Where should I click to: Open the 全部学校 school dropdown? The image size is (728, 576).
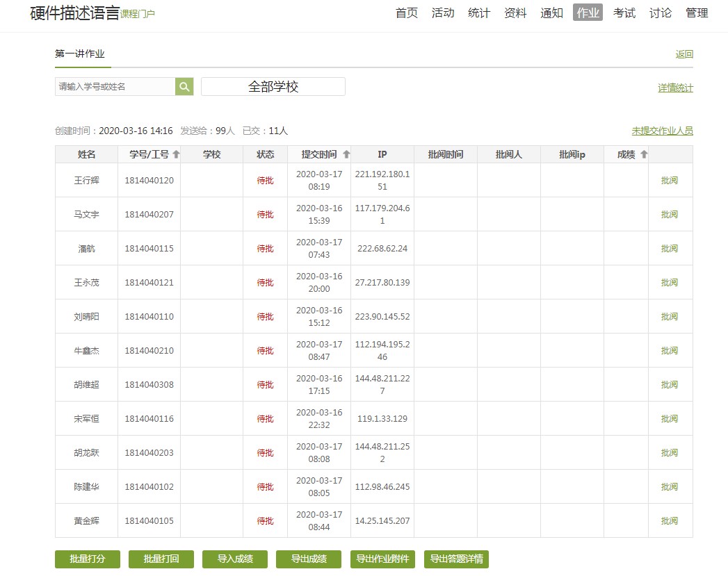pos(273,87)
